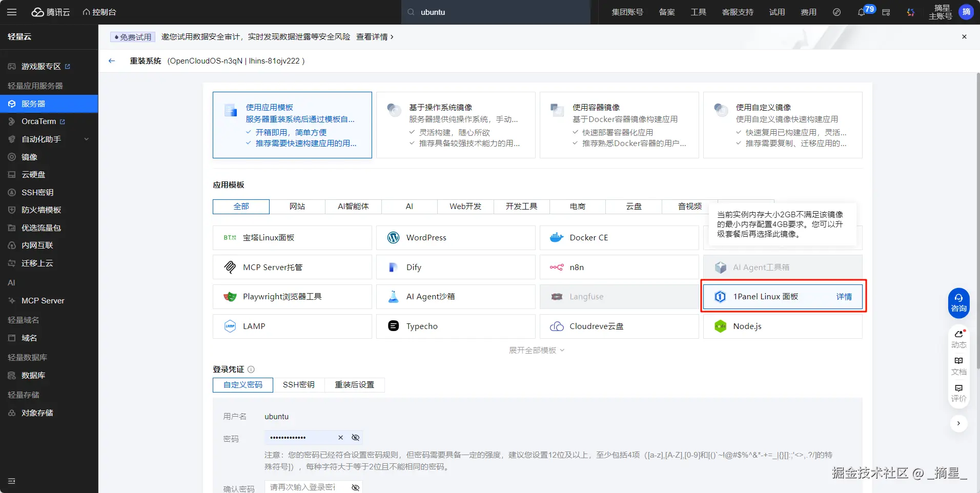The image size is (980, 493).
Task: Open the hamburger menu in top bar
Action: point(12,12)
